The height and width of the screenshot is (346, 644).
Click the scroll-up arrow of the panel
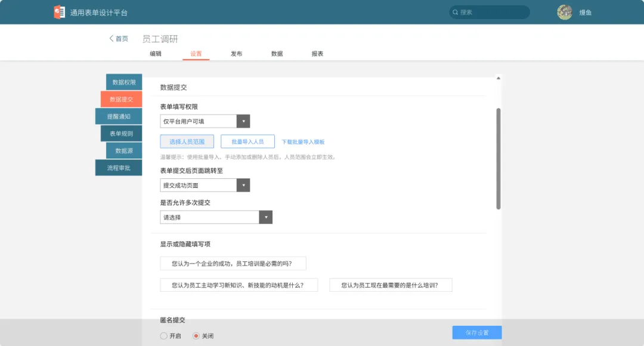[498, 78]
